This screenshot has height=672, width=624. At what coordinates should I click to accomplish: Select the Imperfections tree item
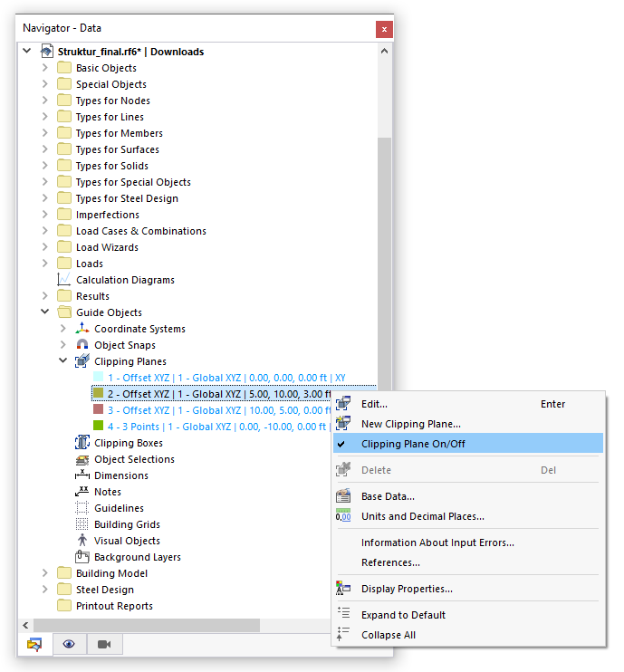tap(108, 215)
